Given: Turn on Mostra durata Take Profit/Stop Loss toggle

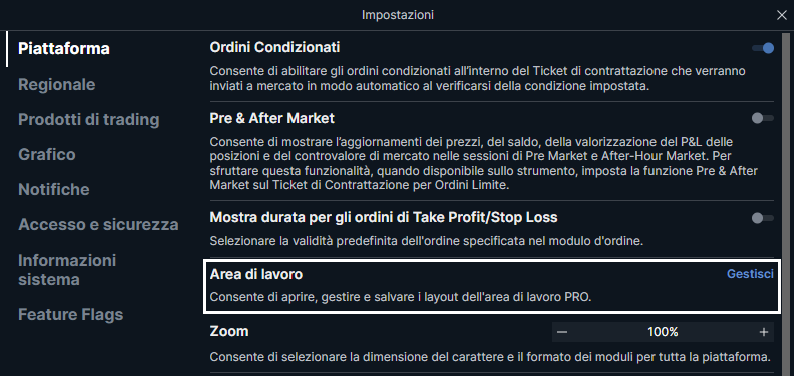Looking at the screenshot, I should (x=763, y=218).
